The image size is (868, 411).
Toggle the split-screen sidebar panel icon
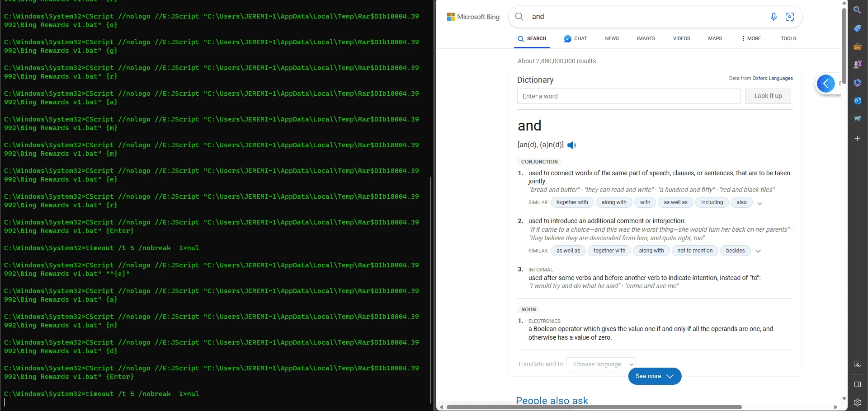[857, 385]
